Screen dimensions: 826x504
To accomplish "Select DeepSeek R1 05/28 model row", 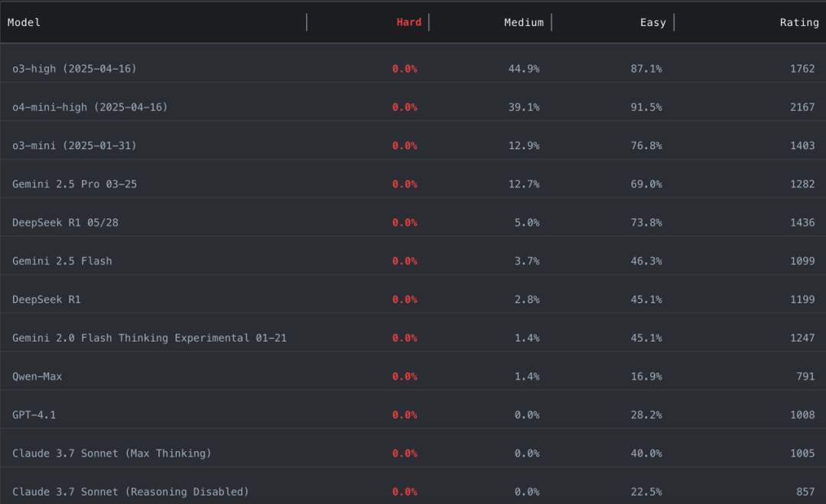I will pos(65,223).
